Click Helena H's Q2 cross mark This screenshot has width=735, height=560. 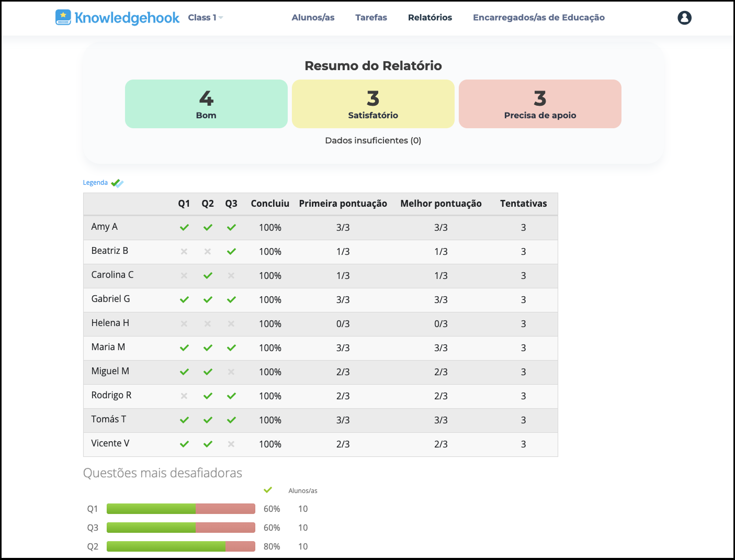208,324
